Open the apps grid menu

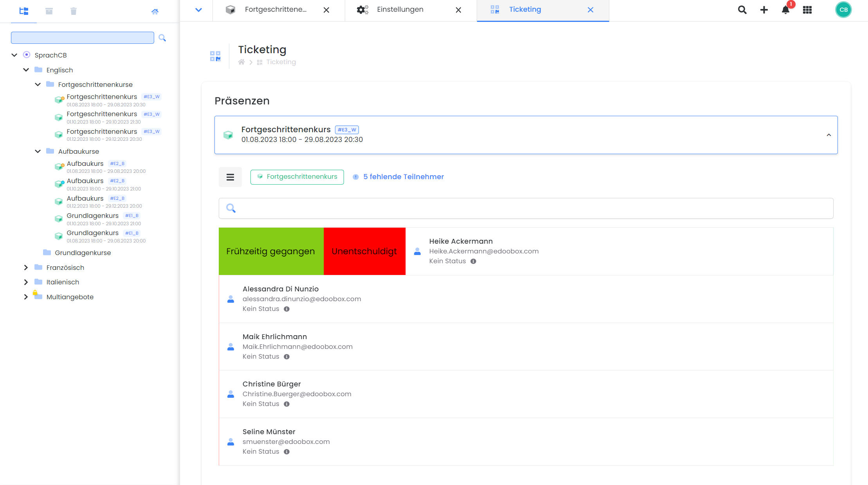[807, 10]
